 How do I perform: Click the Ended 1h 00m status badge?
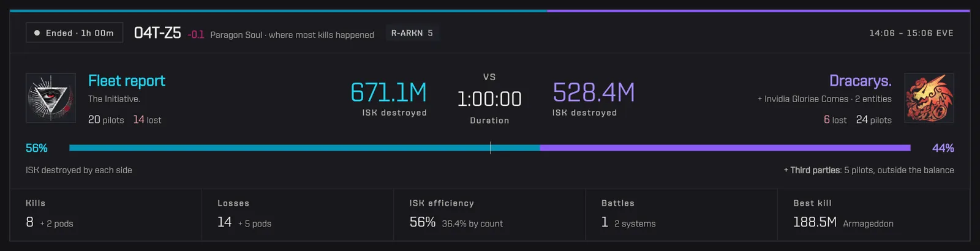[x=74, y=33]
